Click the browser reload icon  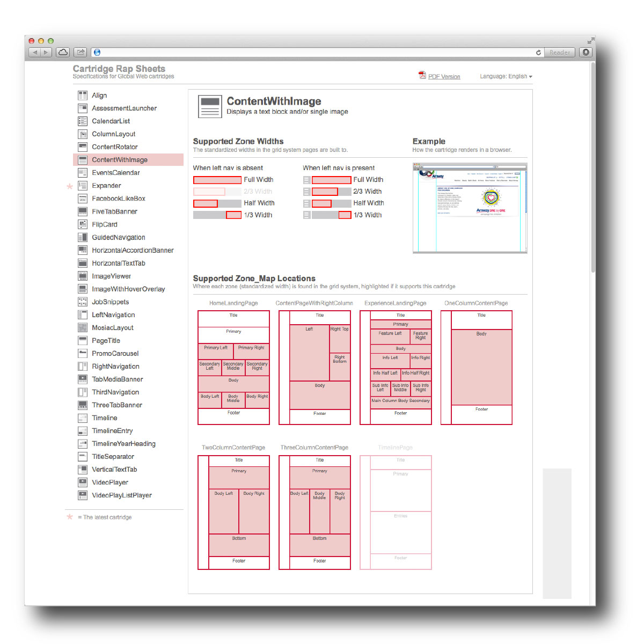coord(538,53)
